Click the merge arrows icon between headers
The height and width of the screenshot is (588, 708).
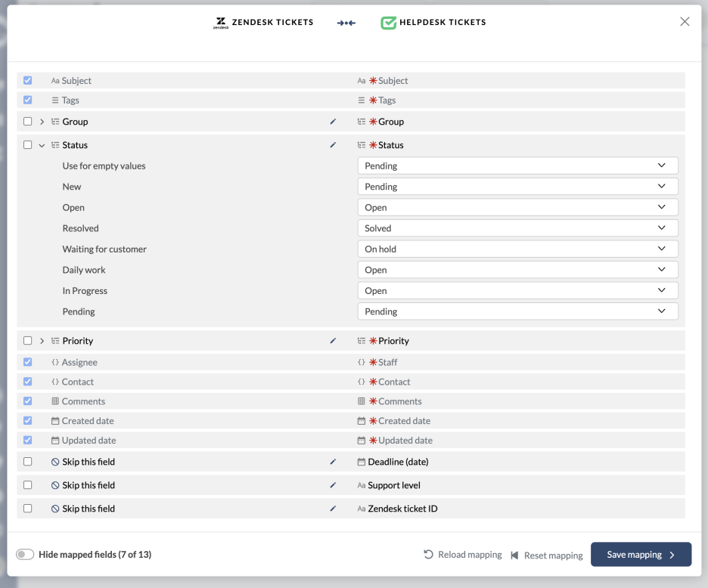coord(346,23)
